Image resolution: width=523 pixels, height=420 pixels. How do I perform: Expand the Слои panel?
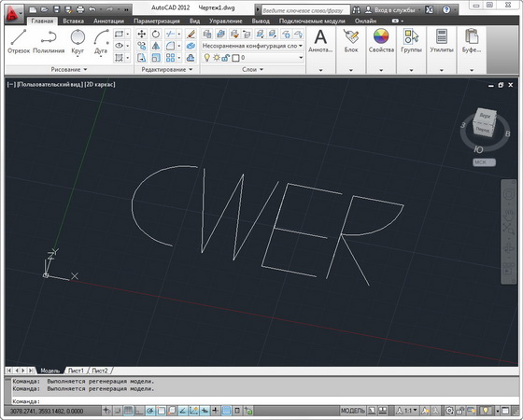click(x=252, y=69)
